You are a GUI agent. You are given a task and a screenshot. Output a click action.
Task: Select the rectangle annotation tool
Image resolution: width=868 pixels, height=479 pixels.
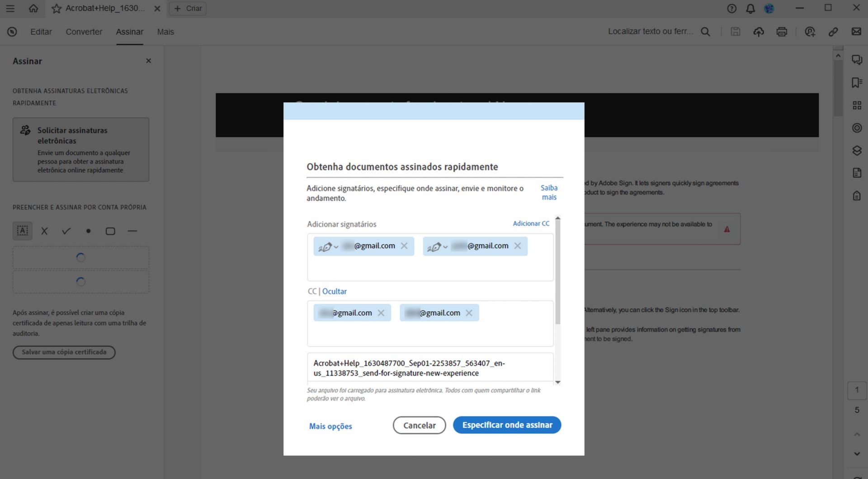point(110,231)
